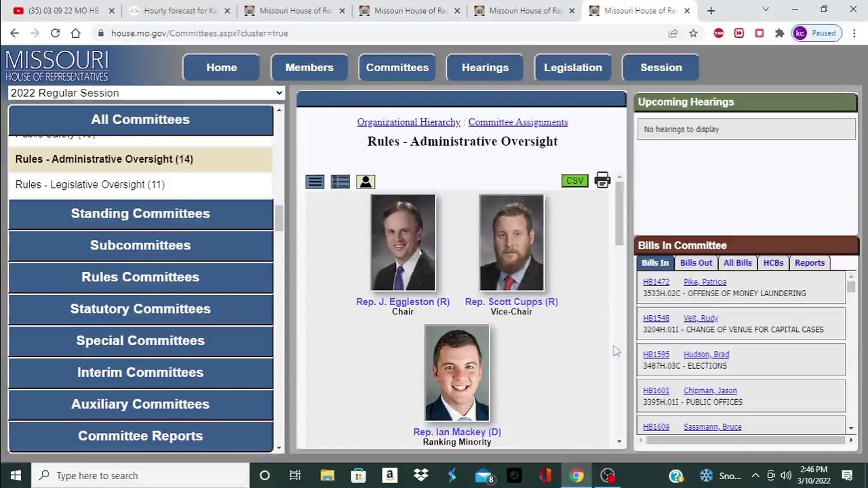Reload the current page

[x=55, y=33]
